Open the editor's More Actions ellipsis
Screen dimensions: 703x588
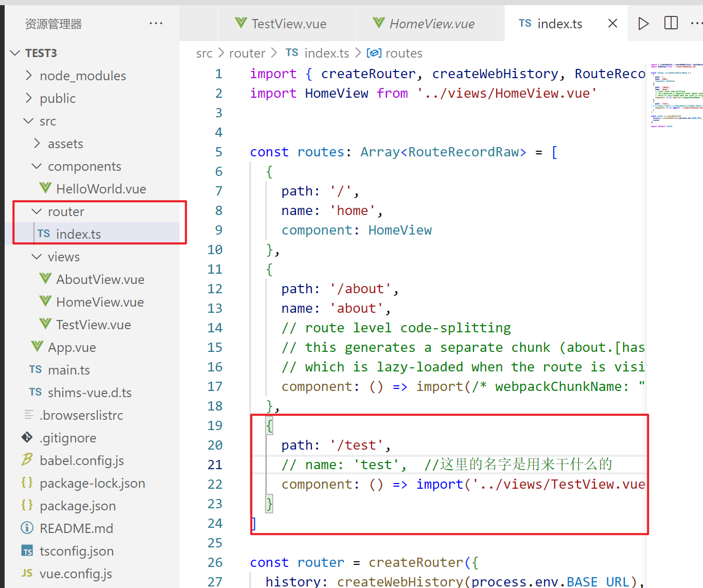696,23
